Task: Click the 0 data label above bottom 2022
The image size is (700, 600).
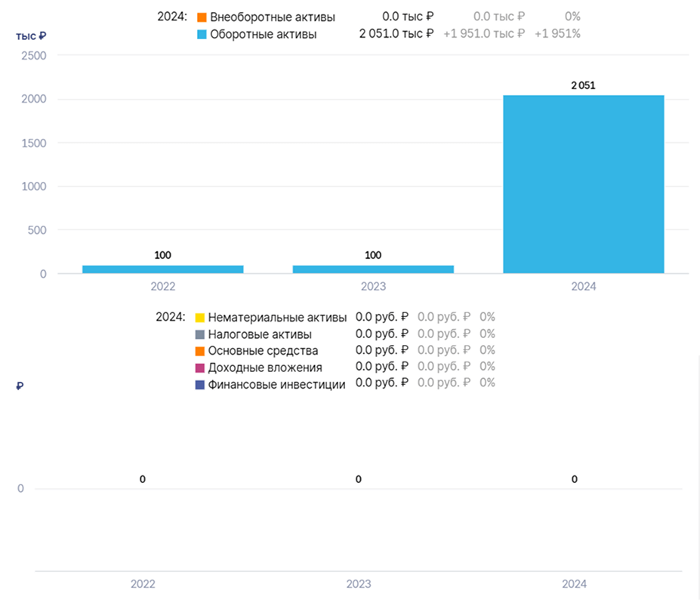Action: point(143,479)
